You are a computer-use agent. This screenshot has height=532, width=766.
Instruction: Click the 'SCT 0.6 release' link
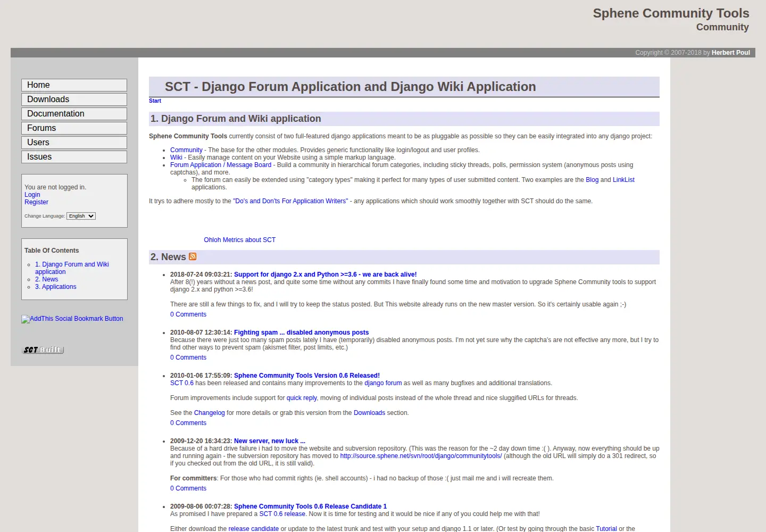click(282, 514)
